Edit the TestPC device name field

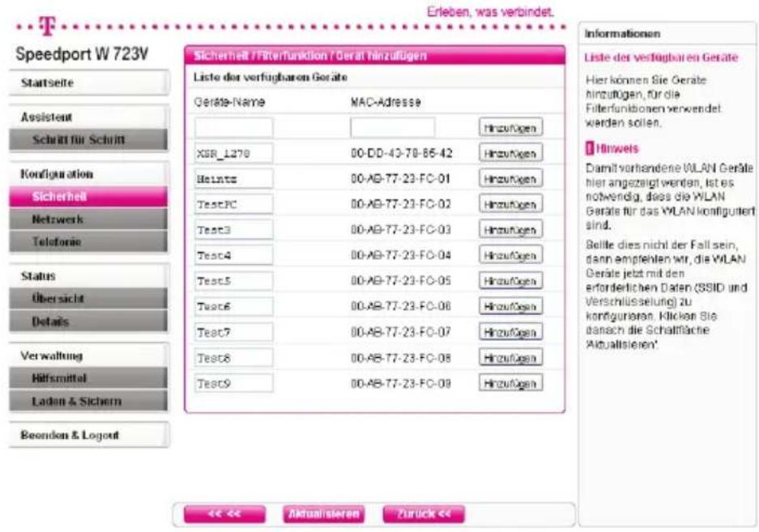click(234, 205)
